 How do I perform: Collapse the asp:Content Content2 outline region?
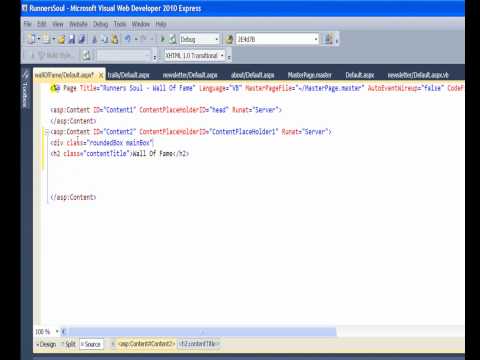click(x=47, y=132)
